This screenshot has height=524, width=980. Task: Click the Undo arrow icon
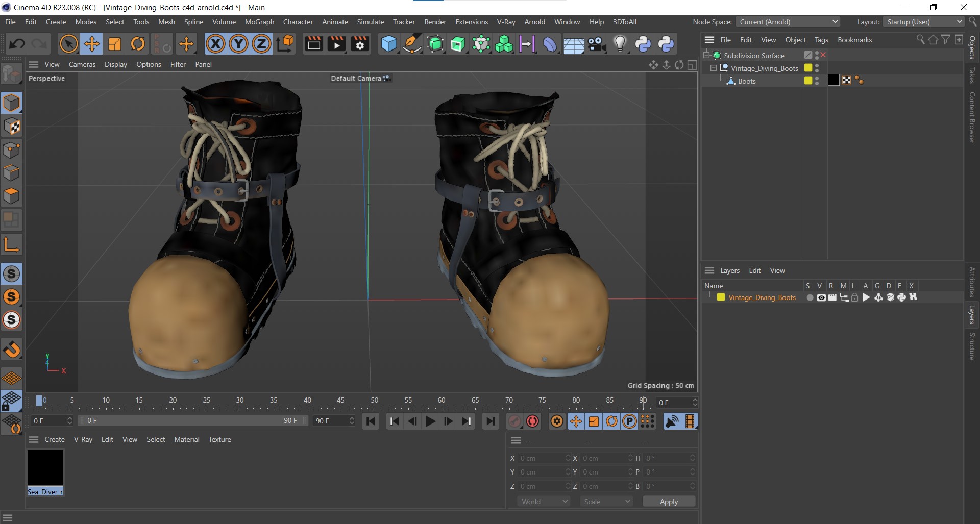(x=17, y=44)
